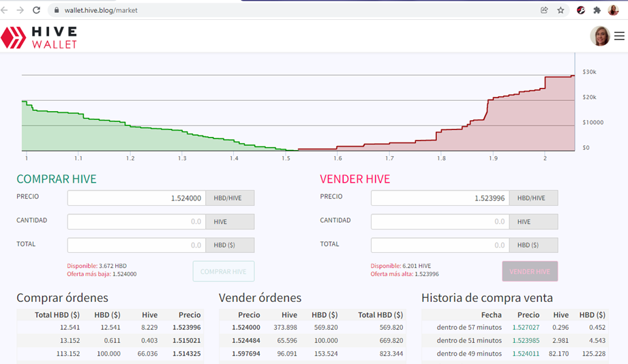
Task: Click trade history price 1.523985
Action: 526,341
